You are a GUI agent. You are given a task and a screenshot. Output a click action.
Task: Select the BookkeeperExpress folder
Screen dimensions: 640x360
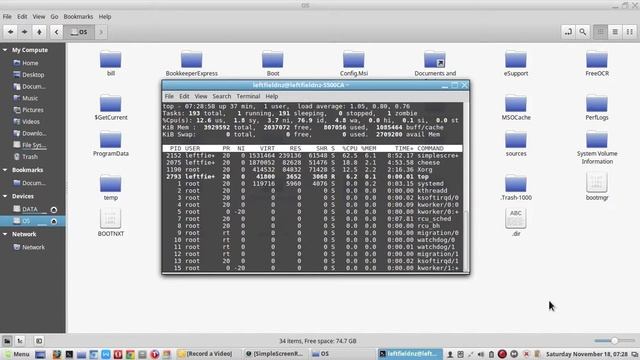point(191,64)
